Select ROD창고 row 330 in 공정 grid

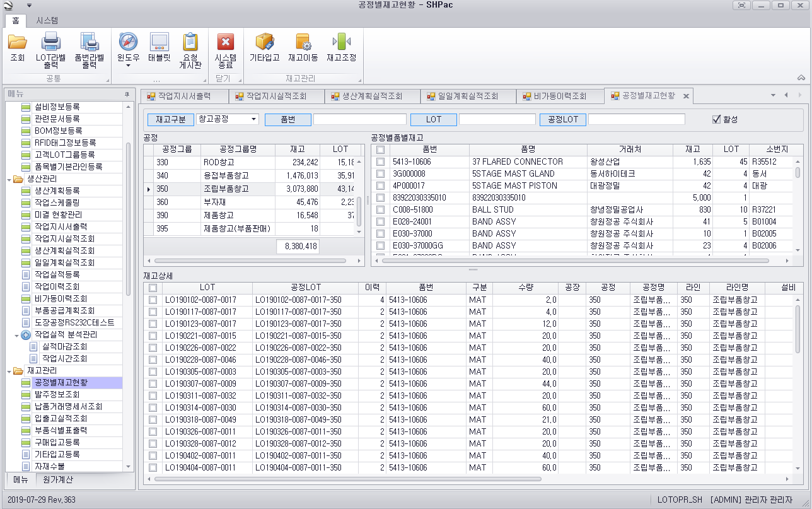pyautogui.click(x=254, y=161)
